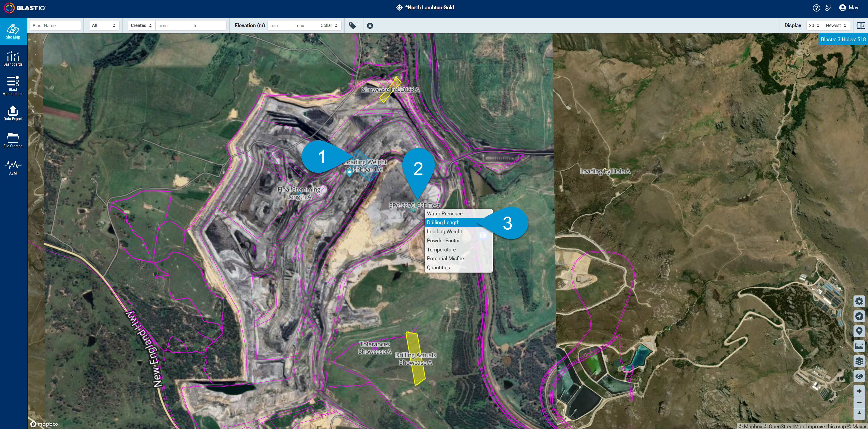Click Tolerances Showcase A label

point(375,348)
